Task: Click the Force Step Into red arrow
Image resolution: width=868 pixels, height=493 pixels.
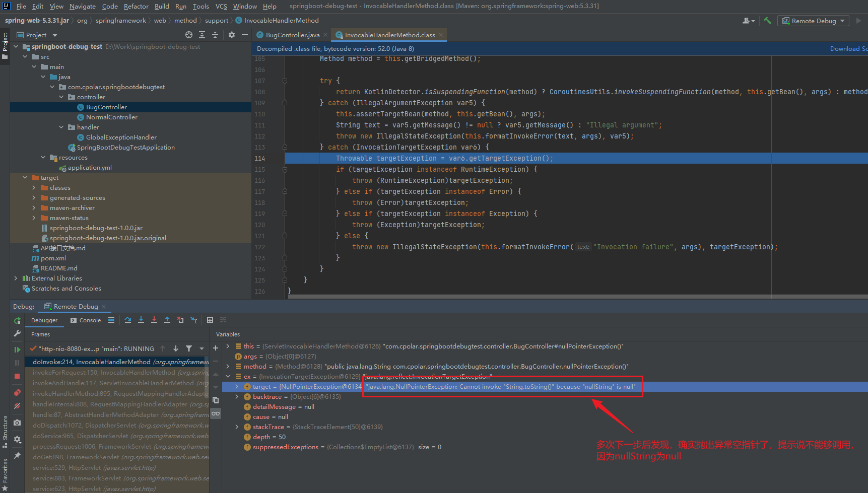Action: point(154,320)
